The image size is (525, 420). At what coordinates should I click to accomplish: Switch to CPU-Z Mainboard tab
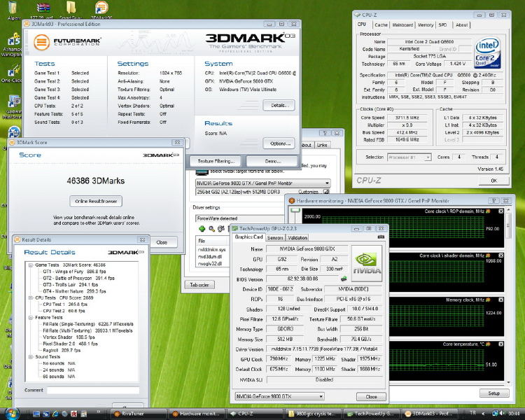point(402,25)
